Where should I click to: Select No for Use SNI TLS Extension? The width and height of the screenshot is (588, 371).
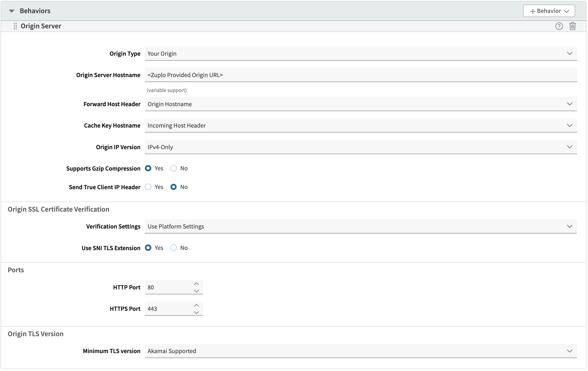coord(173,248)
